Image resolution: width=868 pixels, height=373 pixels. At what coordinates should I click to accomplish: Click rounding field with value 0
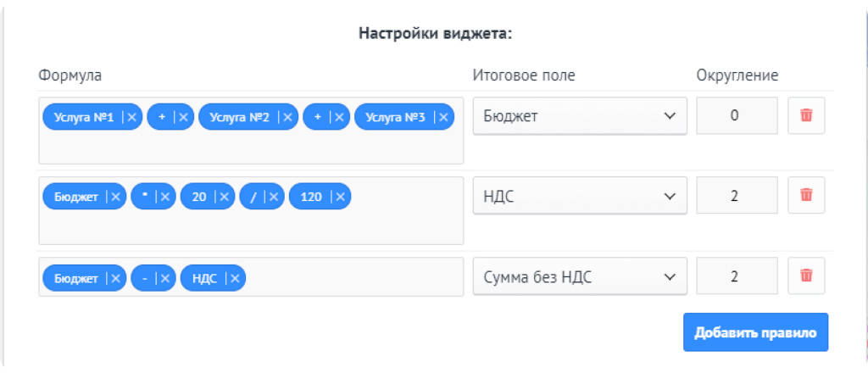[736, 116]
